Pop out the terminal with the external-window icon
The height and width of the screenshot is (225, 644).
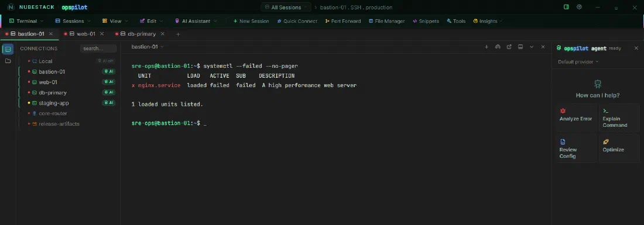tap(509, 47)
